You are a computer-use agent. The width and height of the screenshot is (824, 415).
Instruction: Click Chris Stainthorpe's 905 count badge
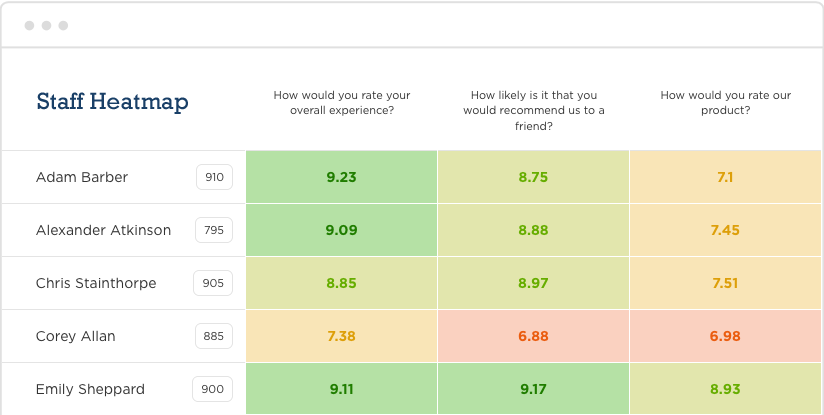[213, 283]
